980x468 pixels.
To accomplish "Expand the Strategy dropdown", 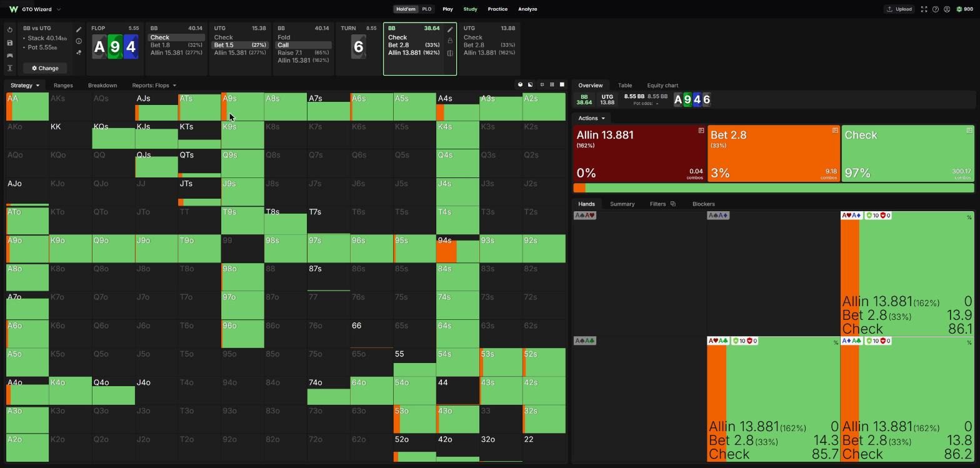I will click(x=25, y=86).
